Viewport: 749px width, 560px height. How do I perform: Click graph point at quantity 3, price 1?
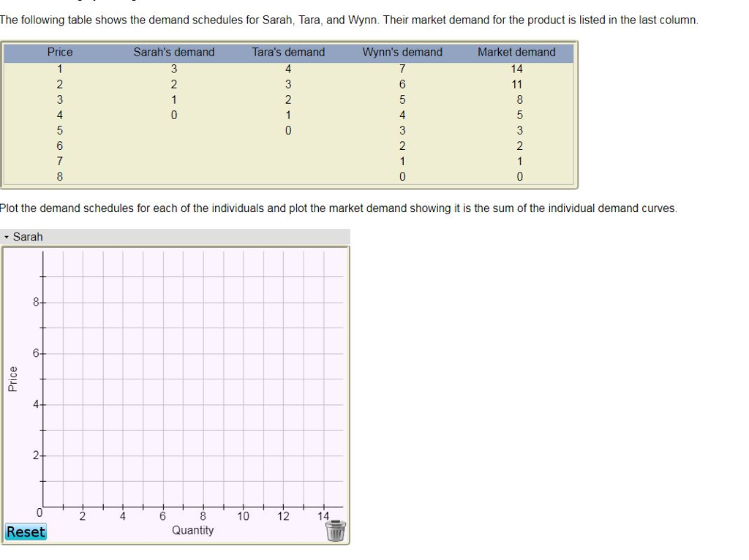[102, 481]
